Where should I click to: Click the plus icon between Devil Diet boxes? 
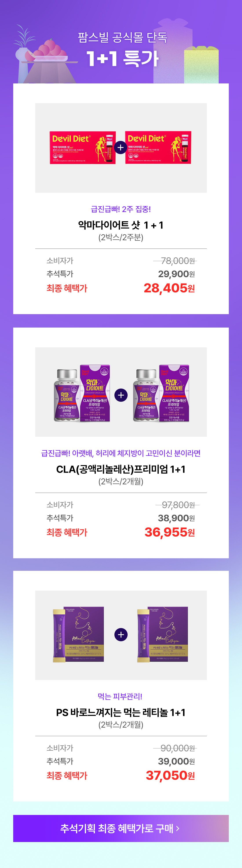121,147
